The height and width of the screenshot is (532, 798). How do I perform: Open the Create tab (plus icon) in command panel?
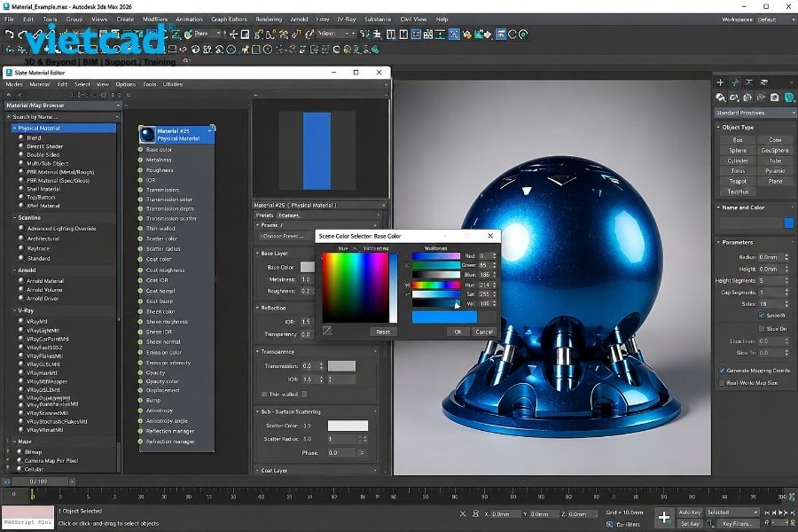720,82
